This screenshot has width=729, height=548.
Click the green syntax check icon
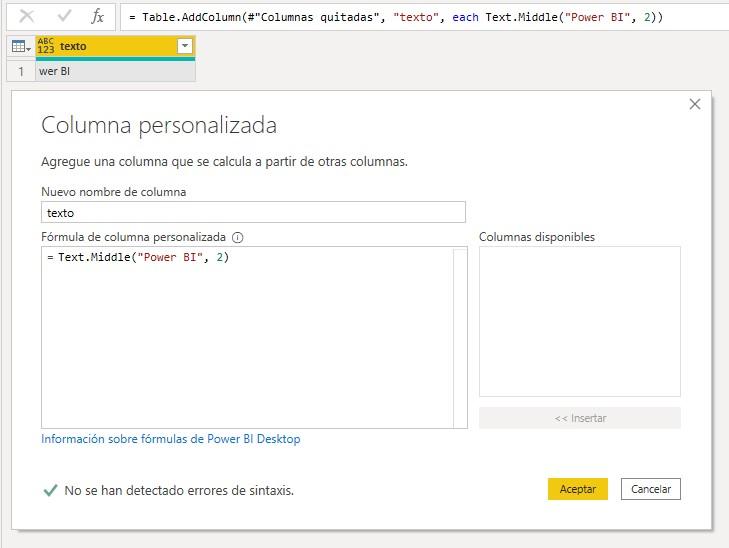click(50, 490)
